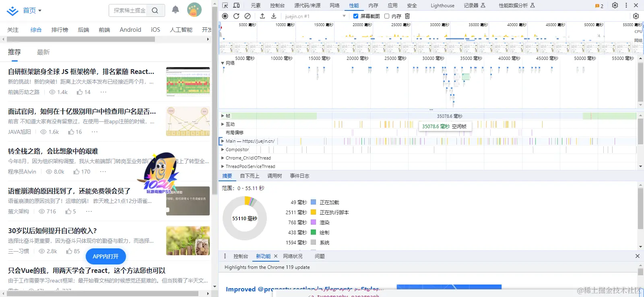
Task: Click the like icon on the 30岁以后 article
Action: pyautogui.click(x=69, y=251)
